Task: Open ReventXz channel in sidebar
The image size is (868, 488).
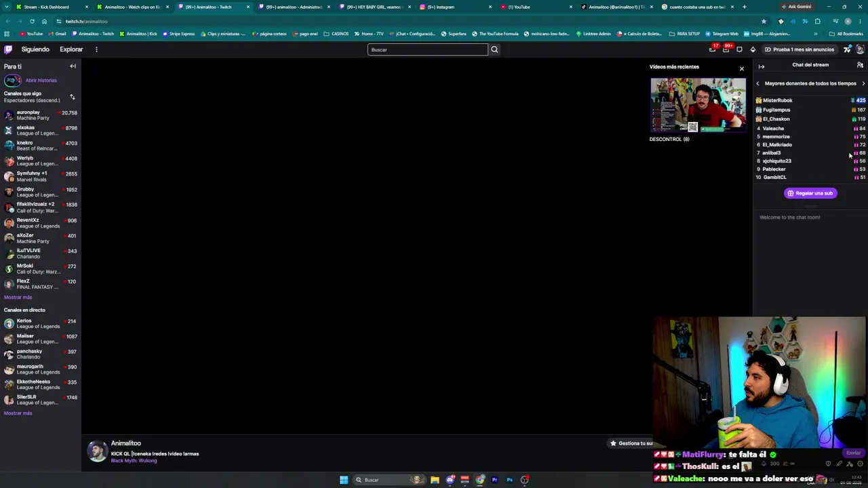Action: (x=41, y=223)
